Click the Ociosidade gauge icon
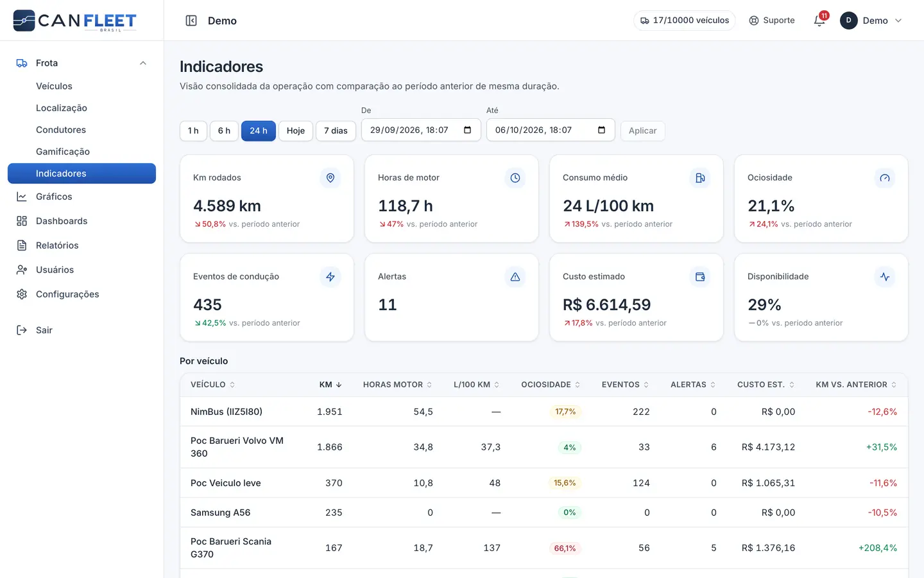The image size is (924, 578). coord(885,178)
